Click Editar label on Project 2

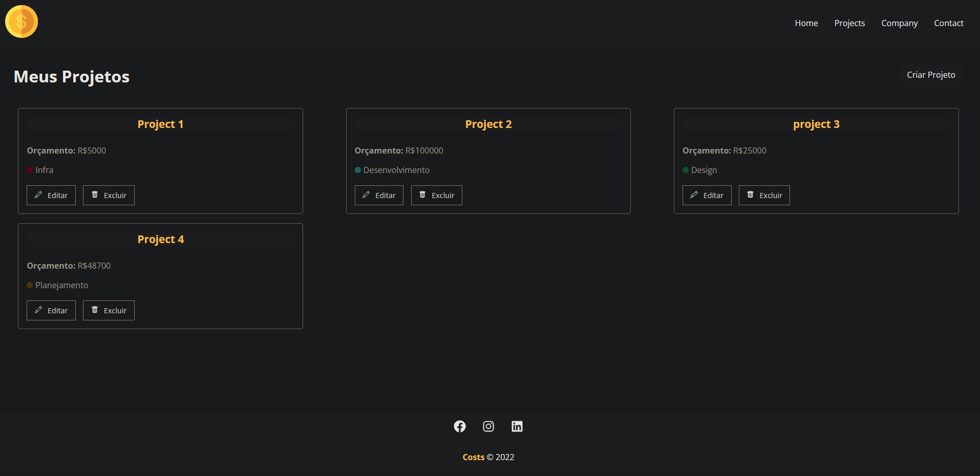click(x=385, y=196)
